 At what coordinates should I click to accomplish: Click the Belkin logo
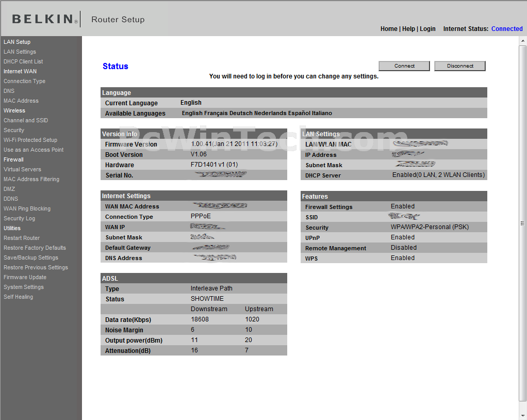pyautogui.click(x=45, y=20)
